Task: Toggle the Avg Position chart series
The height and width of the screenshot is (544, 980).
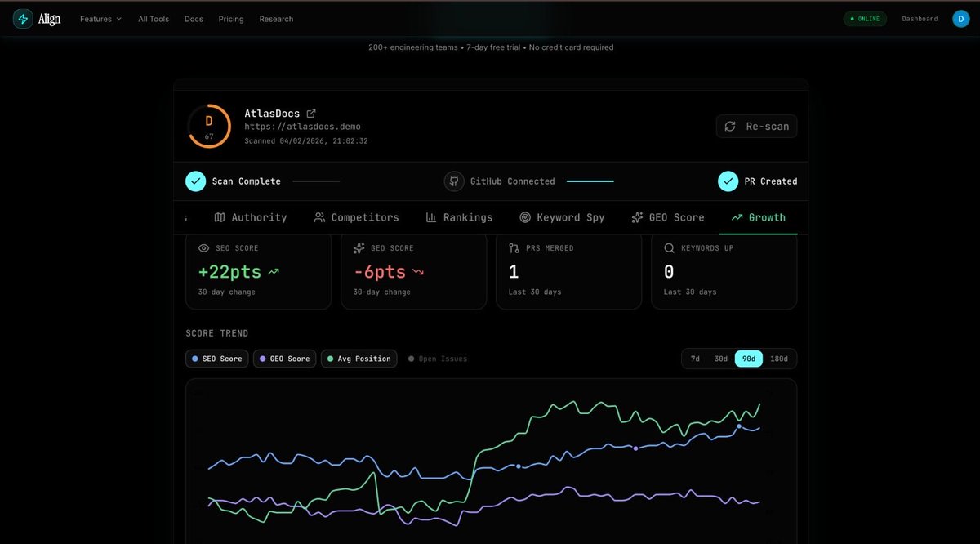Action: pyautogui.click(x=359, y=359)
